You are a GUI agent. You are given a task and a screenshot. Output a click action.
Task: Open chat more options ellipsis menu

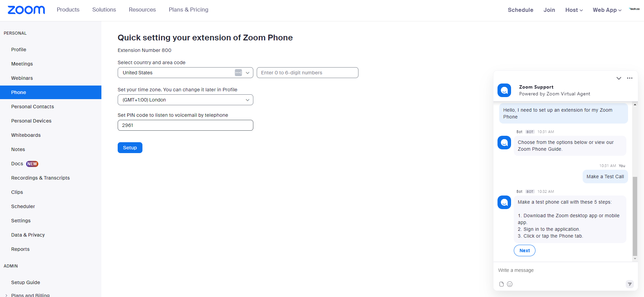coord(630,78)
